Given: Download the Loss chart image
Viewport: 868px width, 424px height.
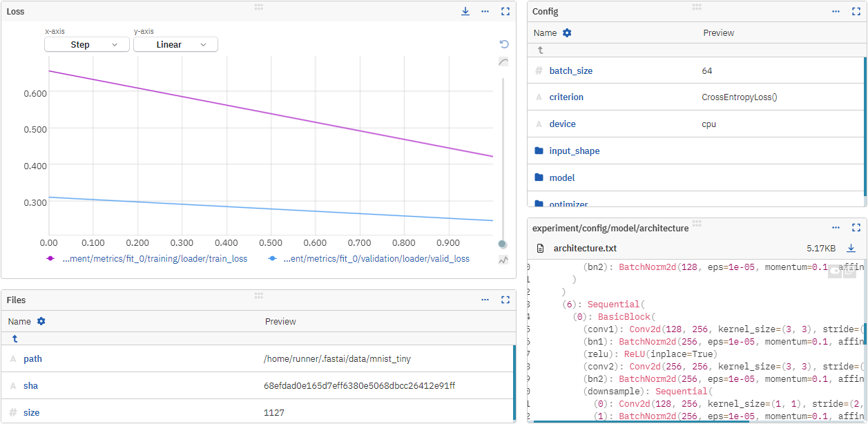Looking at the screenshot, I should tap(465, 11).
